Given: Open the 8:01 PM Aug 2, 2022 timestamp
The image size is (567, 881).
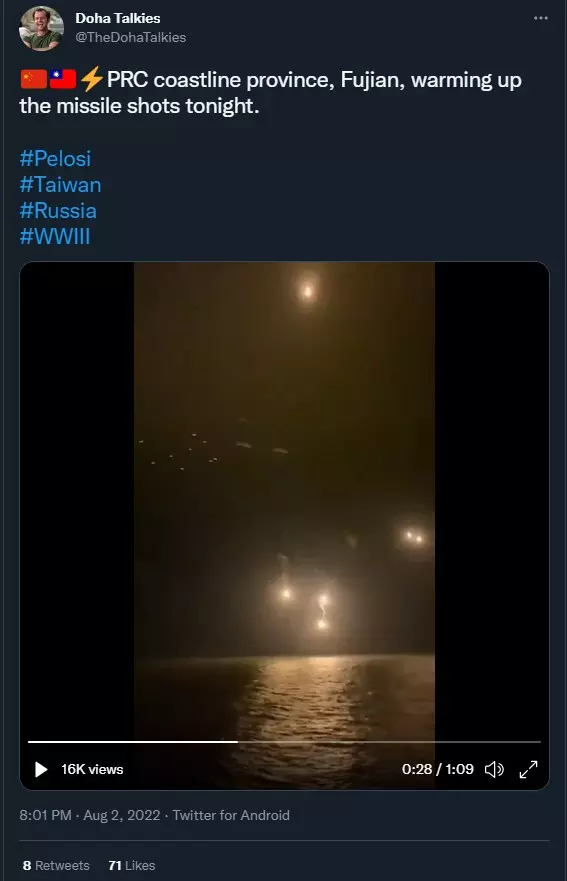Looking at the screenshot, I should click(90, 815).
